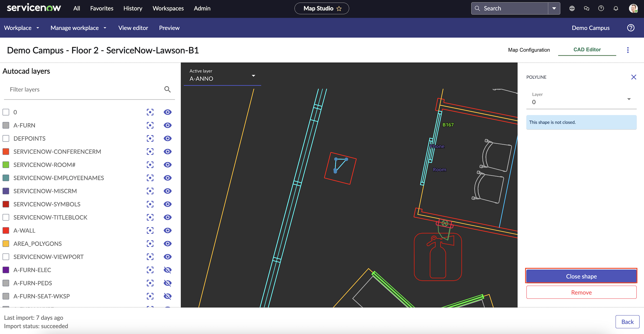Image resolution: width=644 pixels, height=334 pixels.
Task: Open the notifications bell
Action: point(616,9)
